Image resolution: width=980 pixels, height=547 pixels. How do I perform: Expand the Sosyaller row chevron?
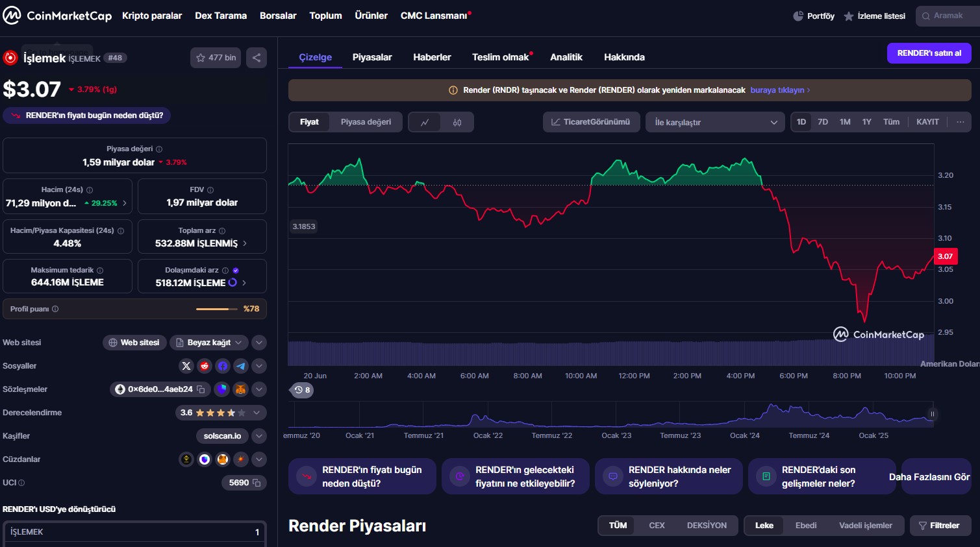(258, 366)
